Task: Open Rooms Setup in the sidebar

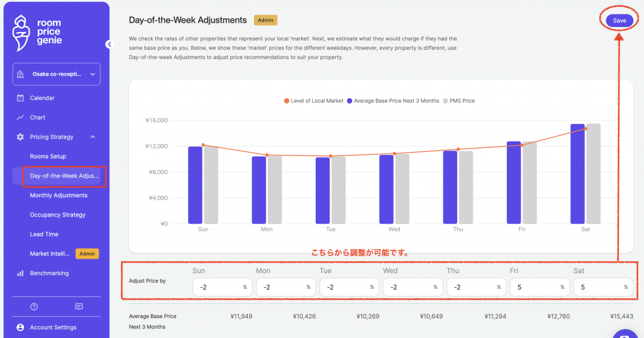Action: pyautogui.click(x=48, y=157)
